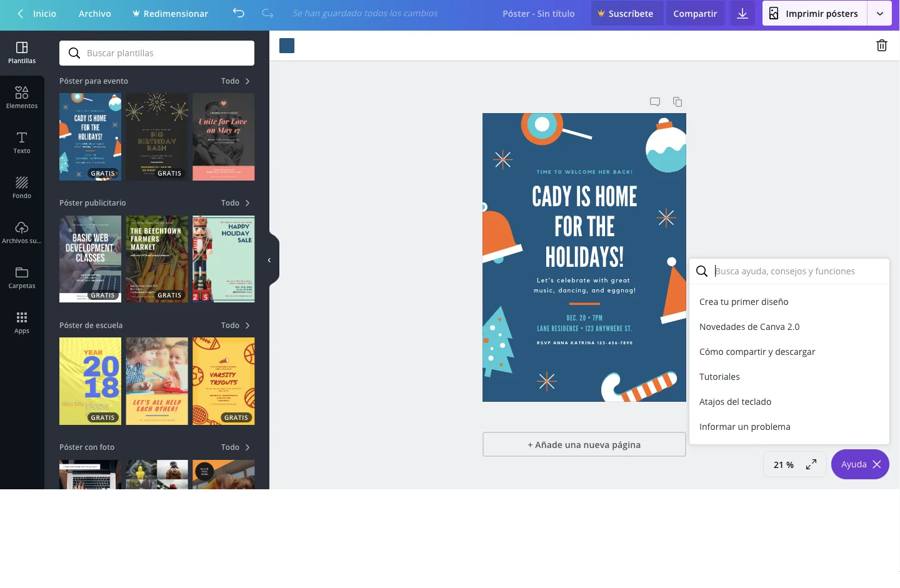Open the Carpetas sidebar panel
Viewport: 900px width, 588px height.
[x=22, y=278]
